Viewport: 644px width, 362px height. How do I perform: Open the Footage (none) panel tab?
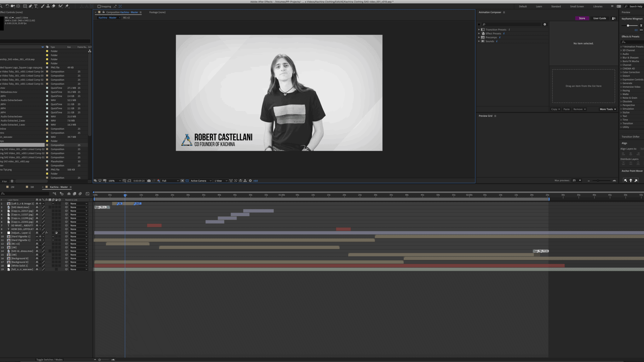pyautogui.click(x=157, y=12)
